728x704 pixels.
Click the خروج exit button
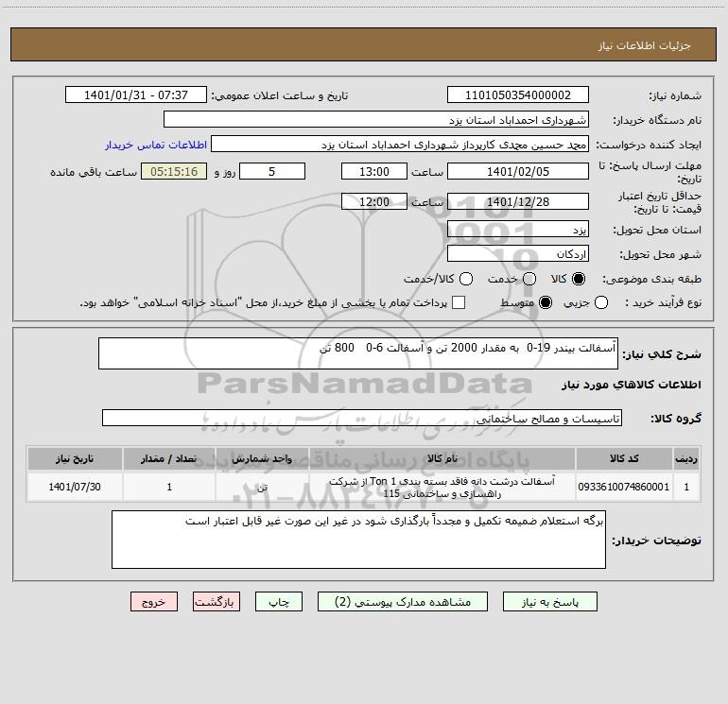click(x=154, y=601)
